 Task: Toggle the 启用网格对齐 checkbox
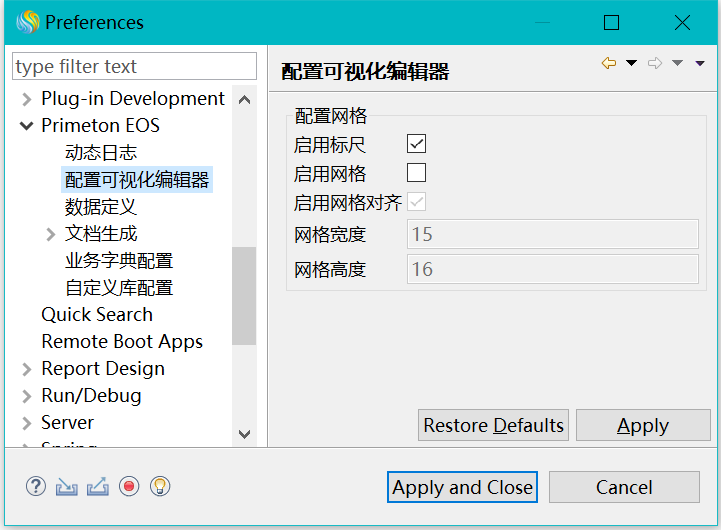click(x=417, y=202)
